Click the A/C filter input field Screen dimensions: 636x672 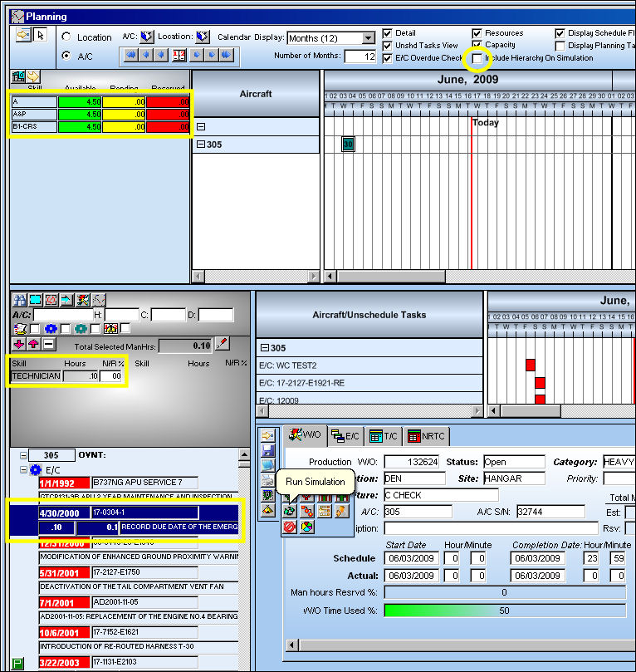(63, 315)
